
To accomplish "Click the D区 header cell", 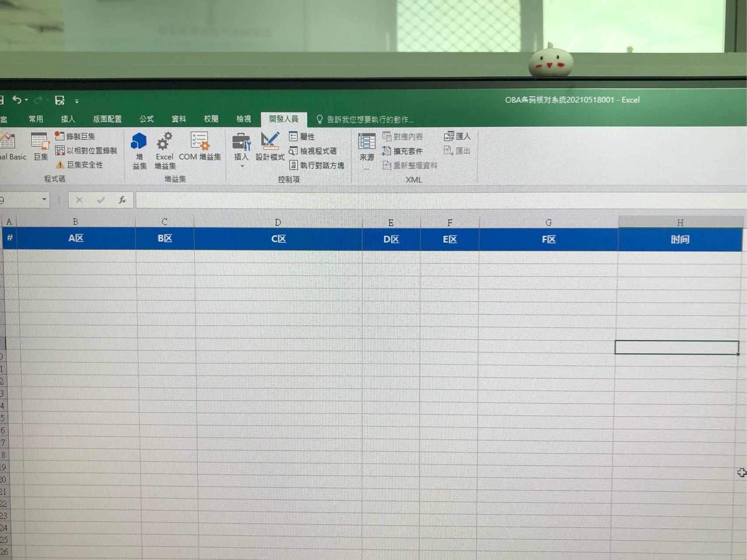I will (391, 240).
